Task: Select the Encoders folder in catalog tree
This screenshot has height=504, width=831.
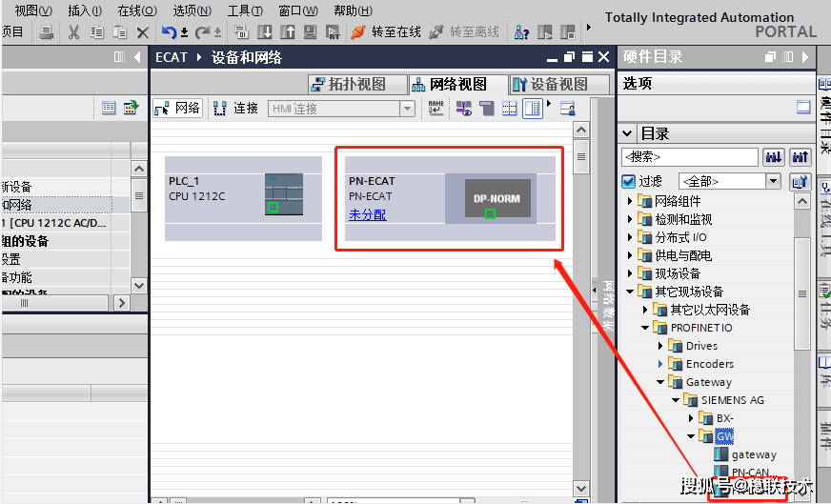Action: click(x=710, y=364)
